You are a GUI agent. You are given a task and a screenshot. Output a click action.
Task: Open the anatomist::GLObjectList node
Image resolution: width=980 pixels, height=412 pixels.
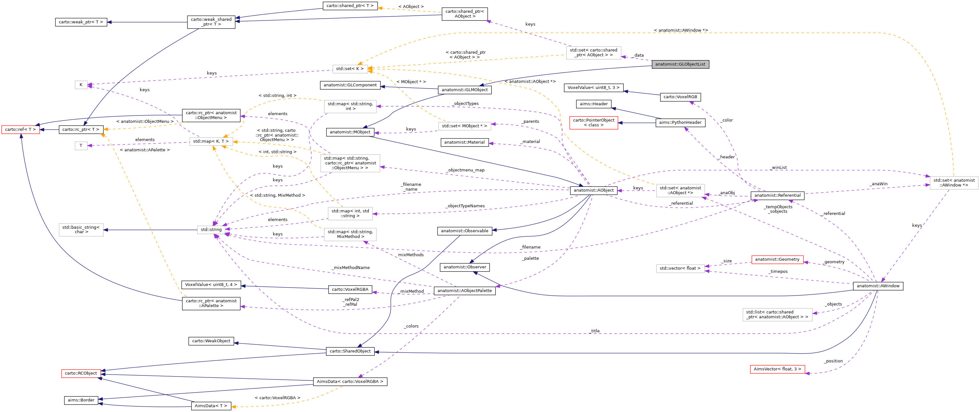click(x=680, y=64)
